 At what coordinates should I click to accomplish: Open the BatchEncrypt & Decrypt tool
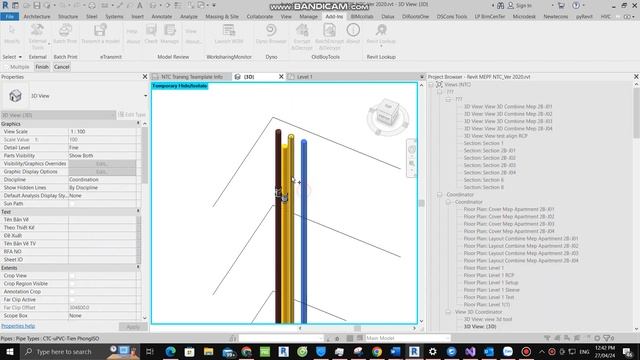(329, 36)
